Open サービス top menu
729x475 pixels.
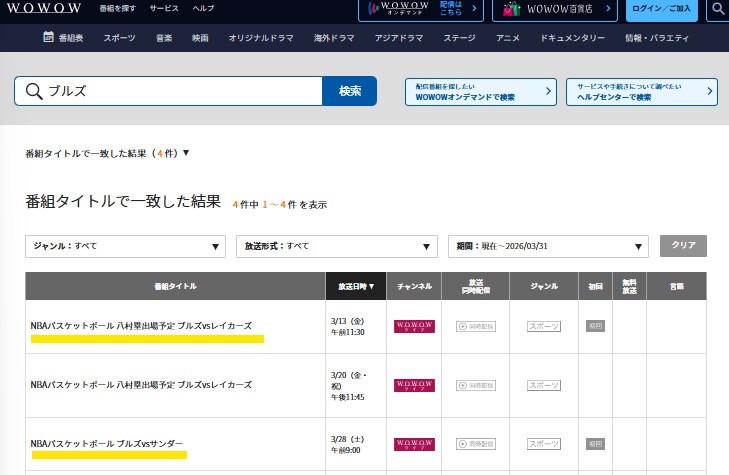164,8
